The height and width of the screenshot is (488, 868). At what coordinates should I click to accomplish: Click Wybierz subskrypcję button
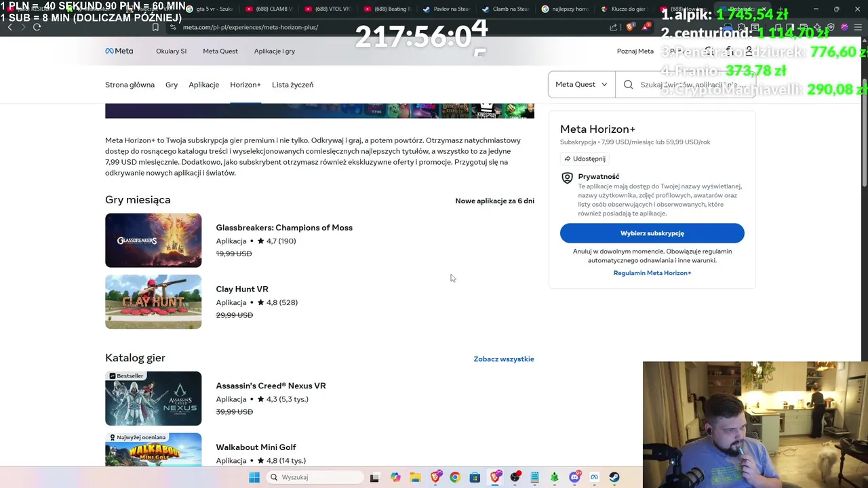point(652,233)
